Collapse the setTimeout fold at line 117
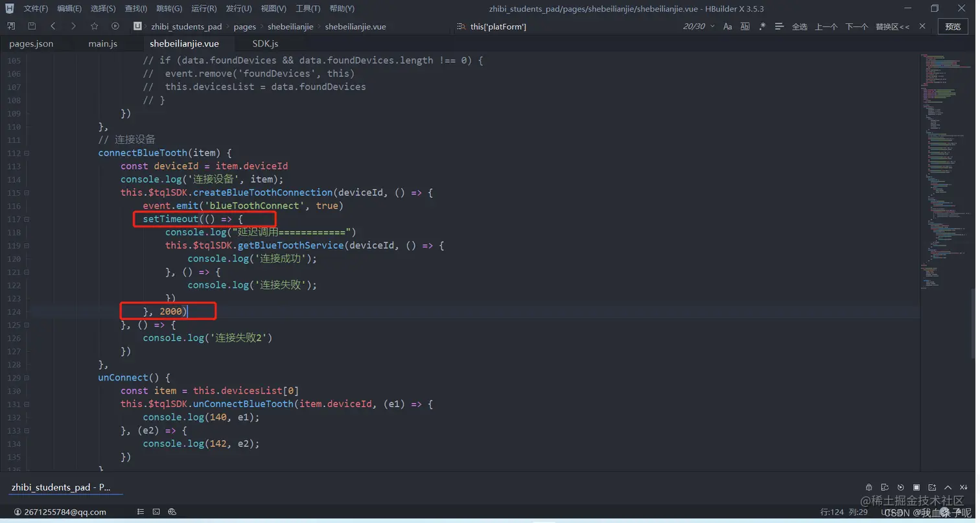This screenshot has width=980, height=523. click(27, 219)
